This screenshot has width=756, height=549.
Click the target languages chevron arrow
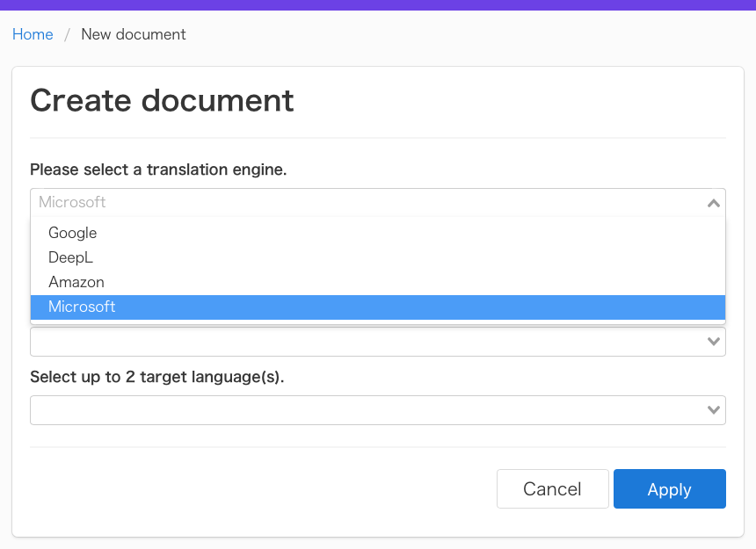coord(714,410)
